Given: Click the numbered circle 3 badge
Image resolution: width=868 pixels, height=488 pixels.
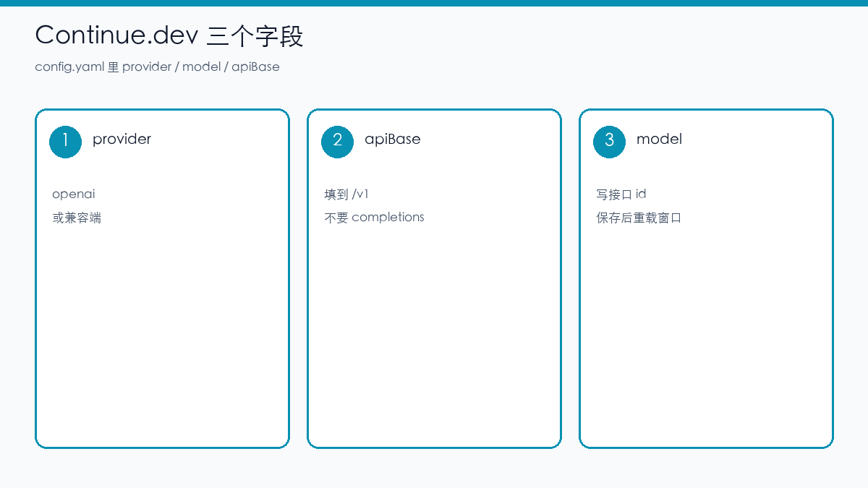Looking at the screenshot, I should [610, 142].
